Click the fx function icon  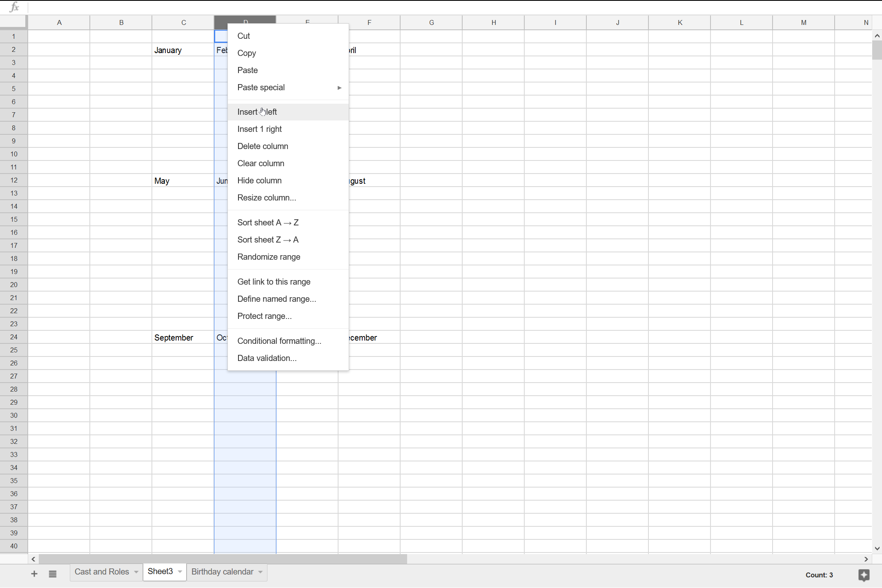13,7
